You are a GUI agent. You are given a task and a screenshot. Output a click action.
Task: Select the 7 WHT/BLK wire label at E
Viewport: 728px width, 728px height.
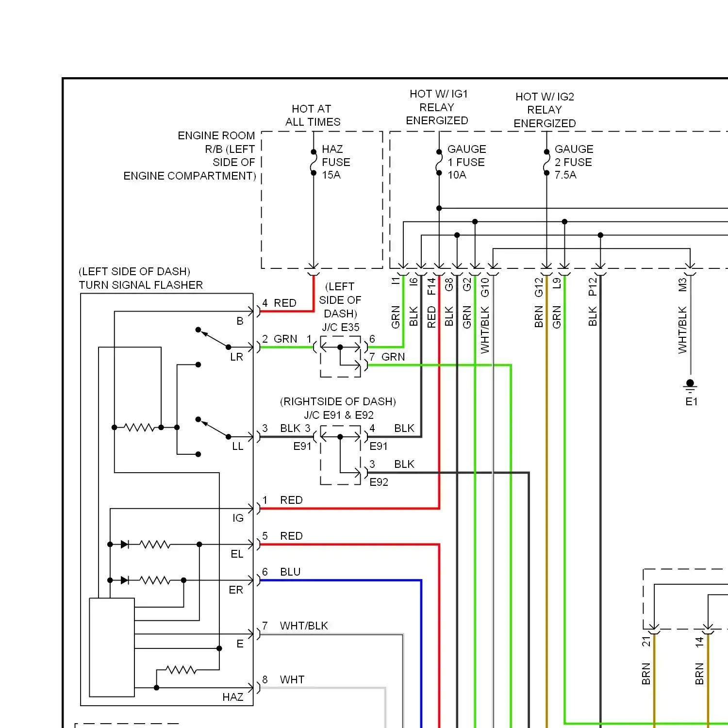[295, 626]
